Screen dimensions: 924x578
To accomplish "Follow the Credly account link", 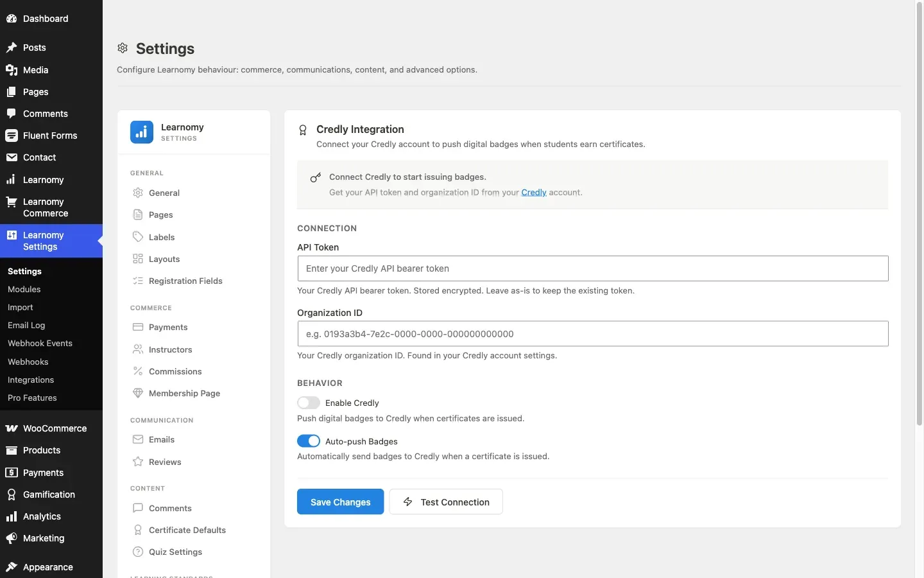I will pyautogui.click(x=534, y=193).
